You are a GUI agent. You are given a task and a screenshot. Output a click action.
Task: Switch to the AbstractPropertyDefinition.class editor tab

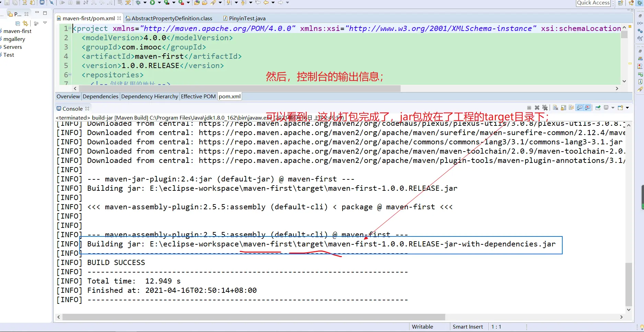(x=169, y=19)
